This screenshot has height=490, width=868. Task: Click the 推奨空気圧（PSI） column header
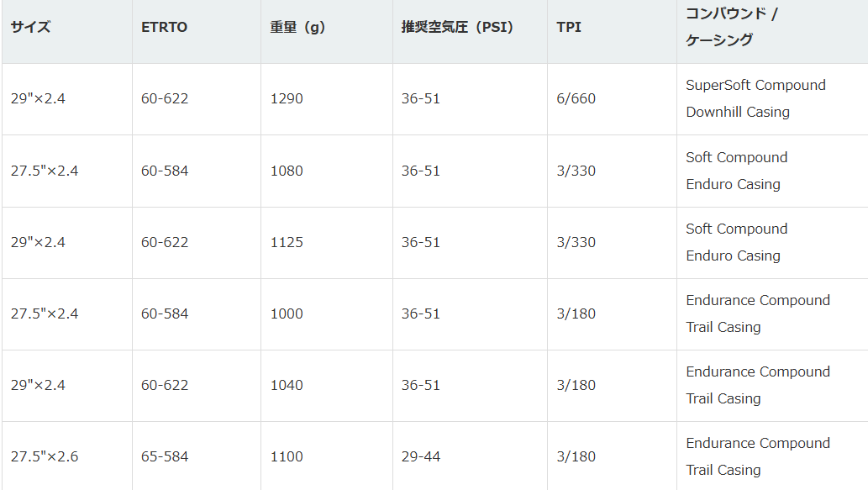[457, 27]
